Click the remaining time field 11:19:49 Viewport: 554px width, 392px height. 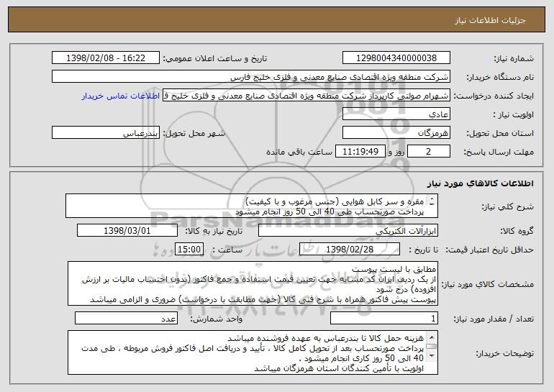360,152
